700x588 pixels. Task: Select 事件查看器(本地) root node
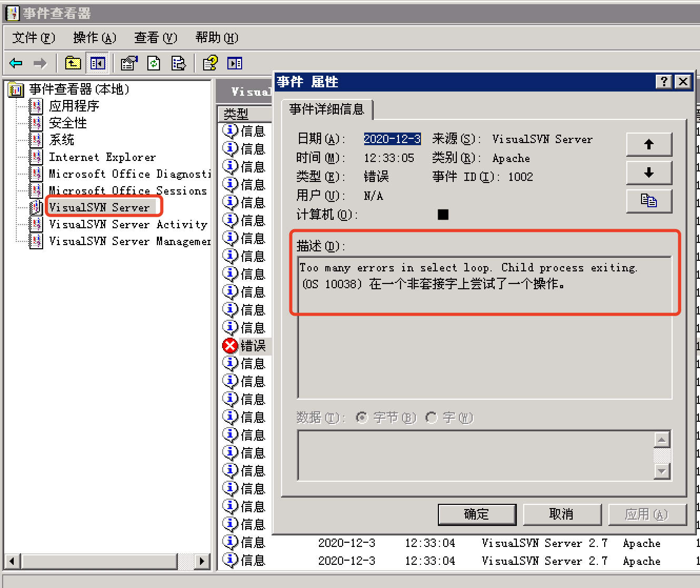pos(79,90)
